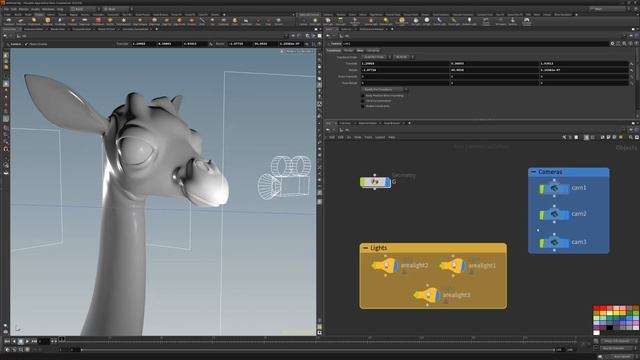Click the timeline frame ruler
This screenshot has width=640, height=360.
point(318,340)
